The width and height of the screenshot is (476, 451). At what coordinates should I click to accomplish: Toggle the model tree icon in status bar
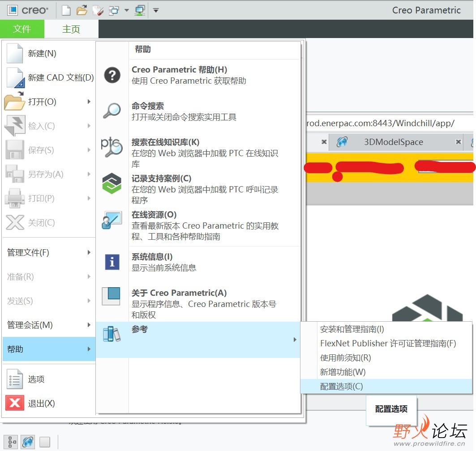[12, 442]
